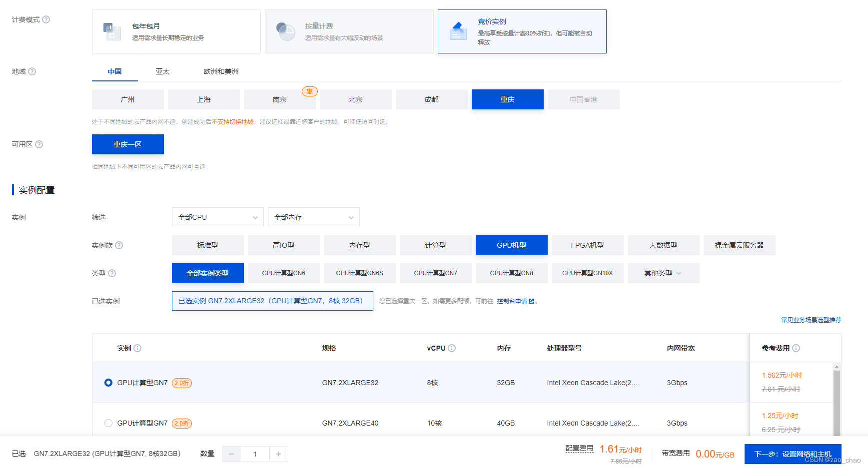Switch to 亚太 region tab

(x=163, y=71)
